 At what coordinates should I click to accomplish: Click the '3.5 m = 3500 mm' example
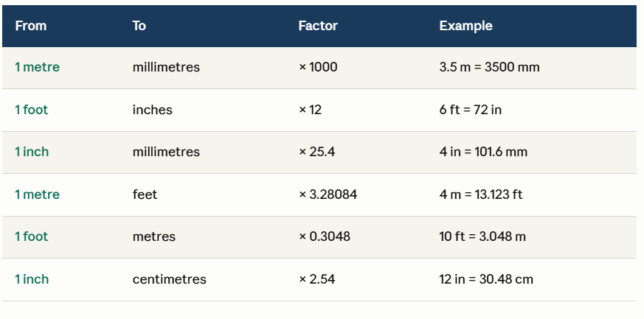point(490,67)
